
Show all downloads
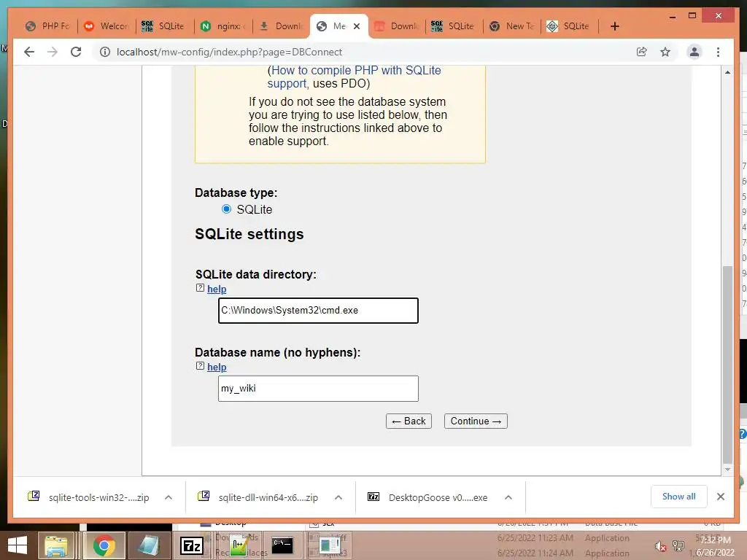tap(679, 497)
